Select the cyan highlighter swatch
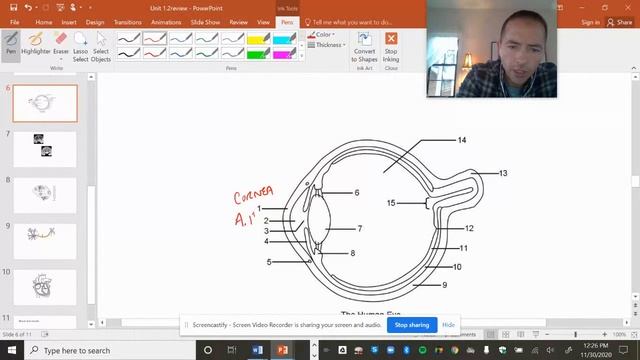The height and width of the screenshot is (360, 640). [x=284, y=38]
